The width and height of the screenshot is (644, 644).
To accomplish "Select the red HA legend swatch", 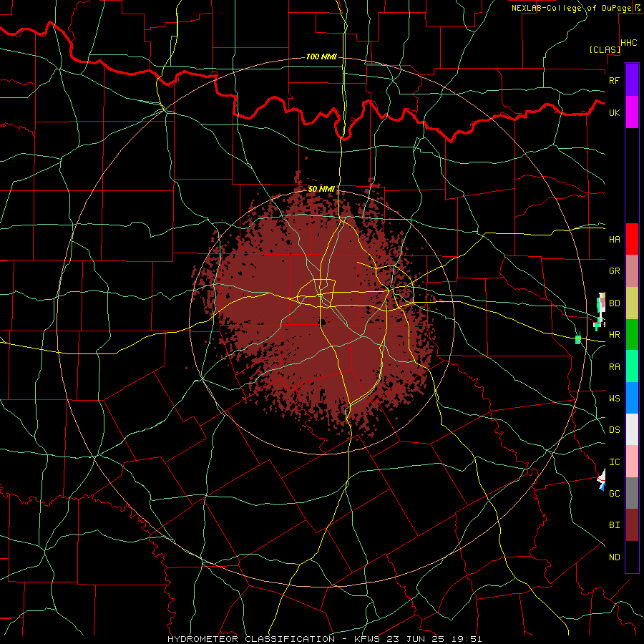I will [632, 239].
